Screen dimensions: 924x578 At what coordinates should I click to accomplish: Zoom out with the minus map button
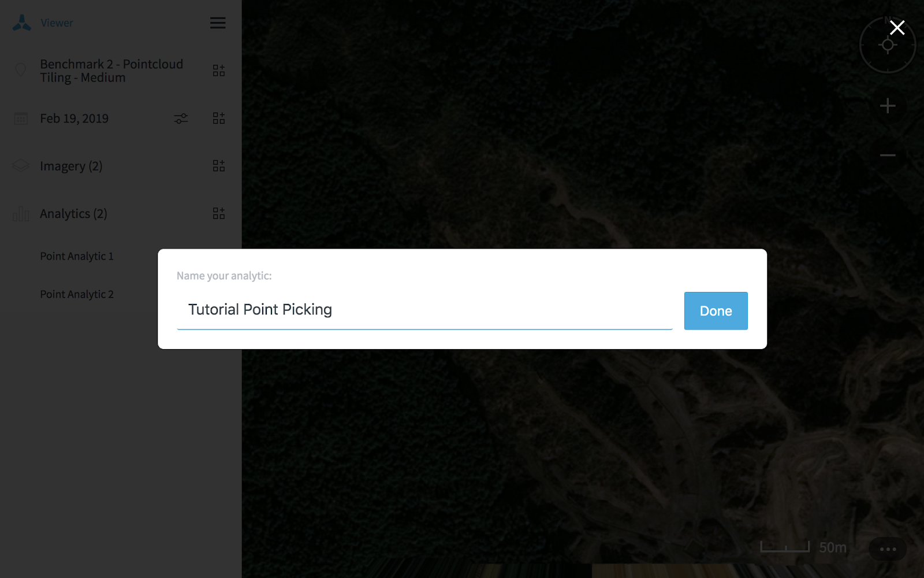point(888,155)
